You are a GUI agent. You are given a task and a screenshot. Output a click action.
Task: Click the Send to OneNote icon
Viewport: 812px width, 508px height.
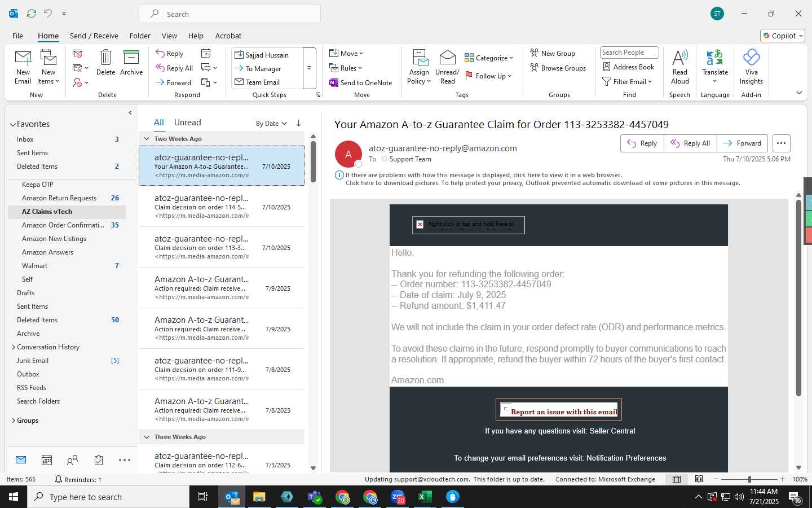pyautogui.click(x=334, y=82)
